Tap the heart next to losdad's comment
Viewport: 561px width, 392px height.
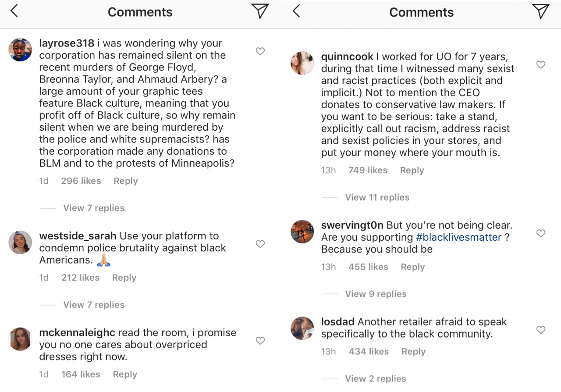[x=541, y=330]
